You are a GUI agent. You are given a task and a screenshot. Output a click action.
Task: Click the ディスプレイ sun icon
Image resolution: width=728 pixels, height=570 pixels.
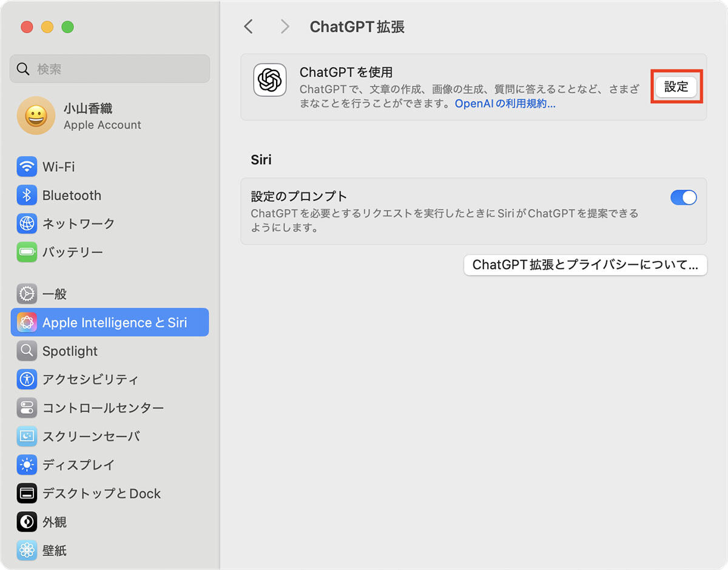[x=27, y=465]
